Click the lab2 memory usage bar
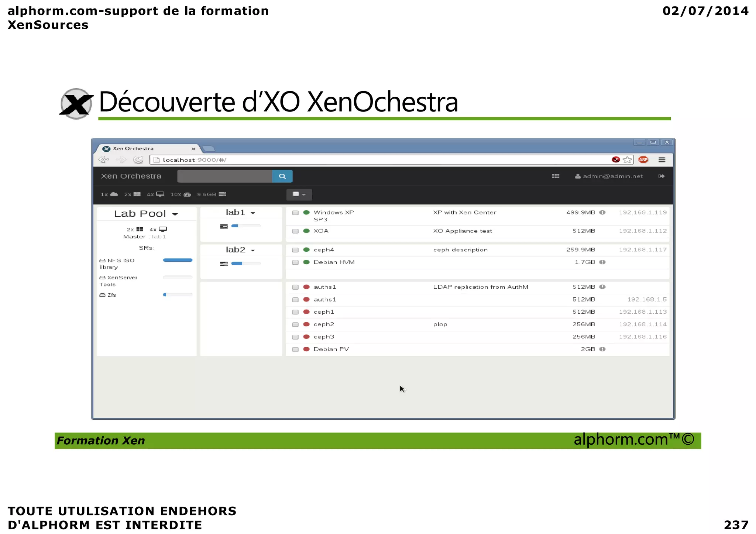This screenshot has height=534, width=756. coord(246,263)
